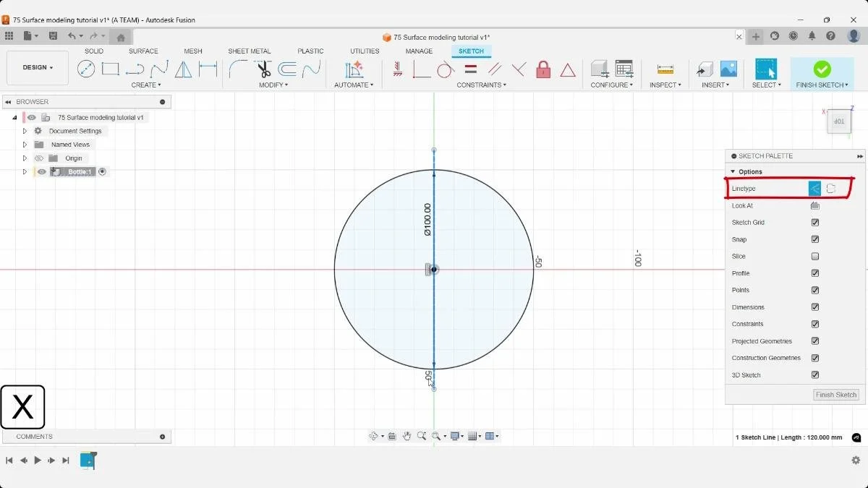The image size is (868, 488).
Task: Toggle the Projected Geometries checkbox
Action: point(815,341)
